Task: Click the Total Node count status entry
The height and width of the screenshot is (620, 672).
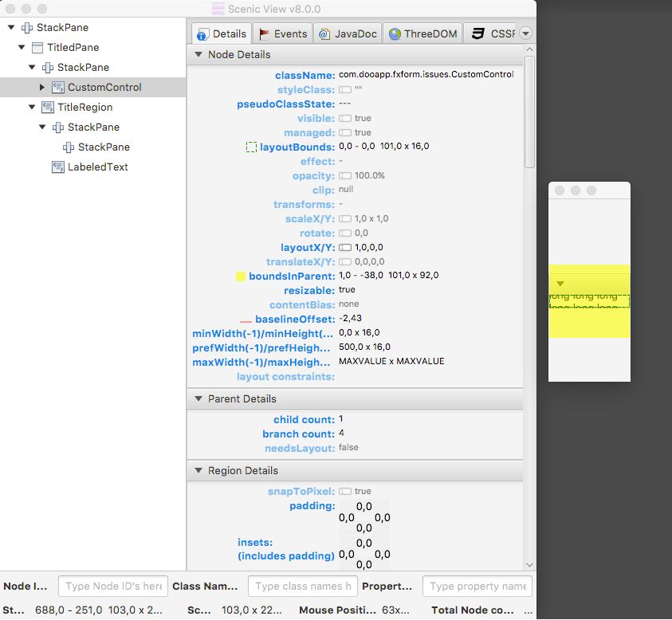Action: tap(481, 610)
